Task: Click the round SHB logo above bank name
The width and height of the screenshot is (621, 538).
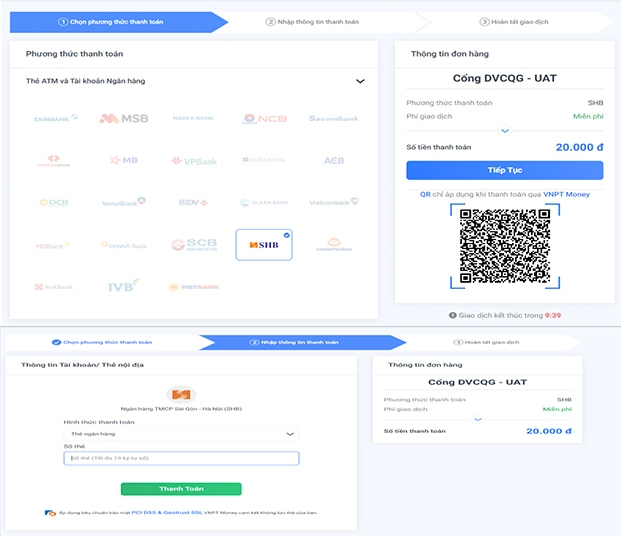Action: point(181,394)
